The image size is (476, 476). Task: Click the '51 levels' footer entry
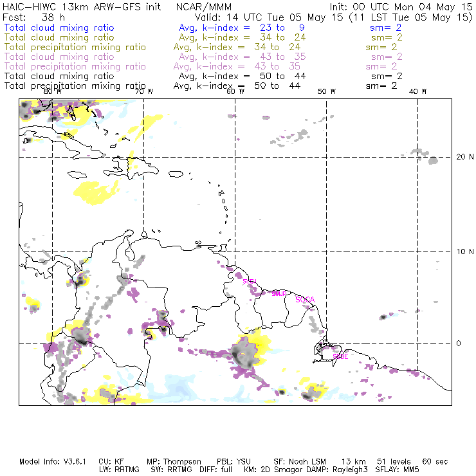point(394,462)
